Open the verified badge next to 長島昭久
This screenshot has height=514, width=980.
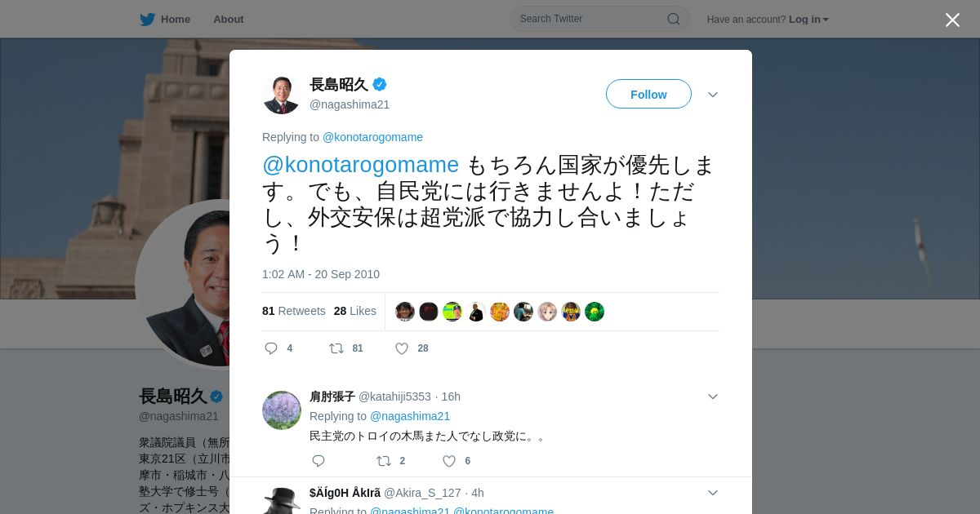[380, 84]
